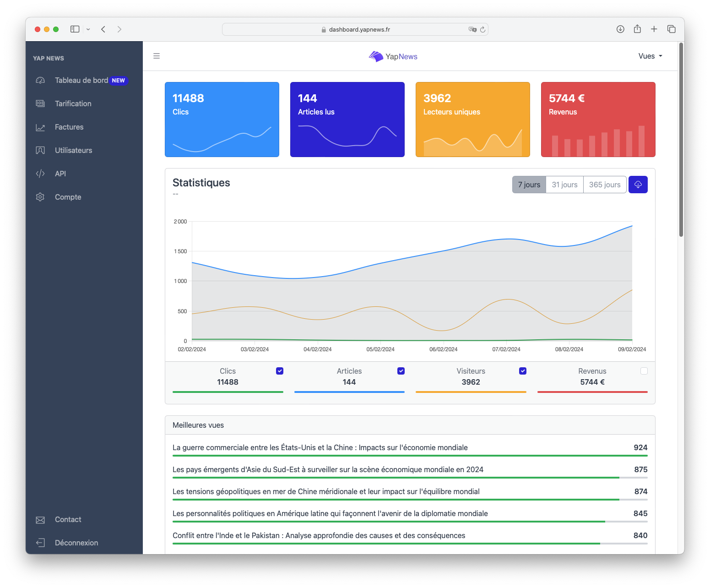Image resolution: width=710 pixels, height=588 pixels.
Task: Open the API code icon
Action: 40,174
